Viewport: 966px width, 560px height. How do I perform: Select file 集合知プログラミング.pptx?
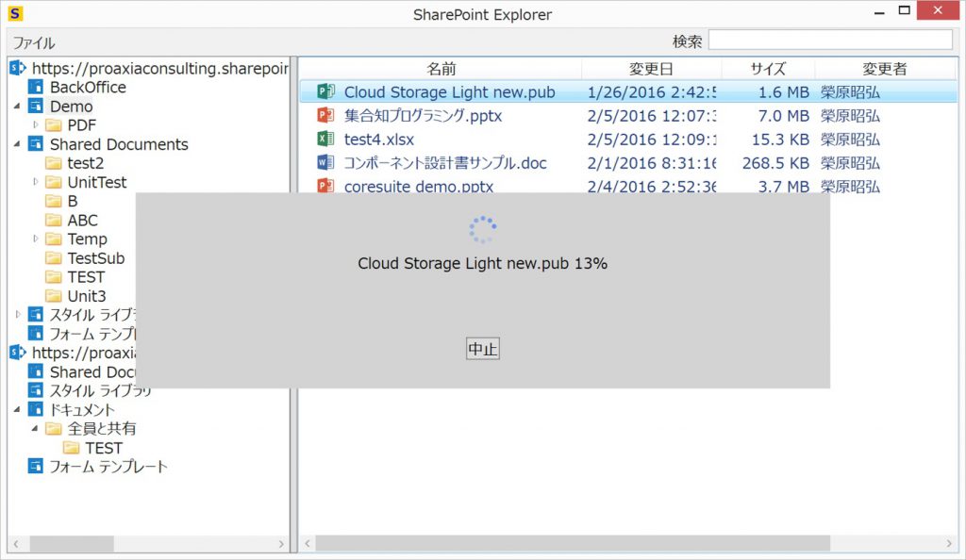[x=423, y=116]
